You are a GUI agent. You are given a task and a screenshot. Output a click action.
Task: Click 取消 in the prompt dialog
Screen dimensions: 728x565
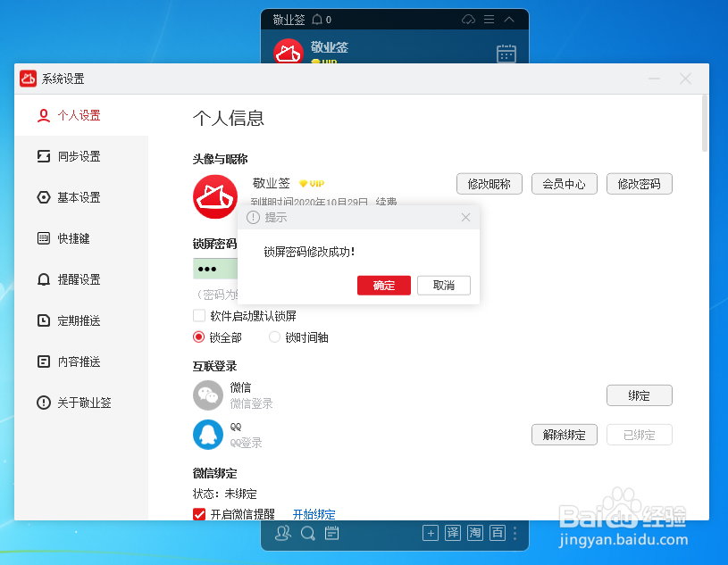[x=444, y=286]
